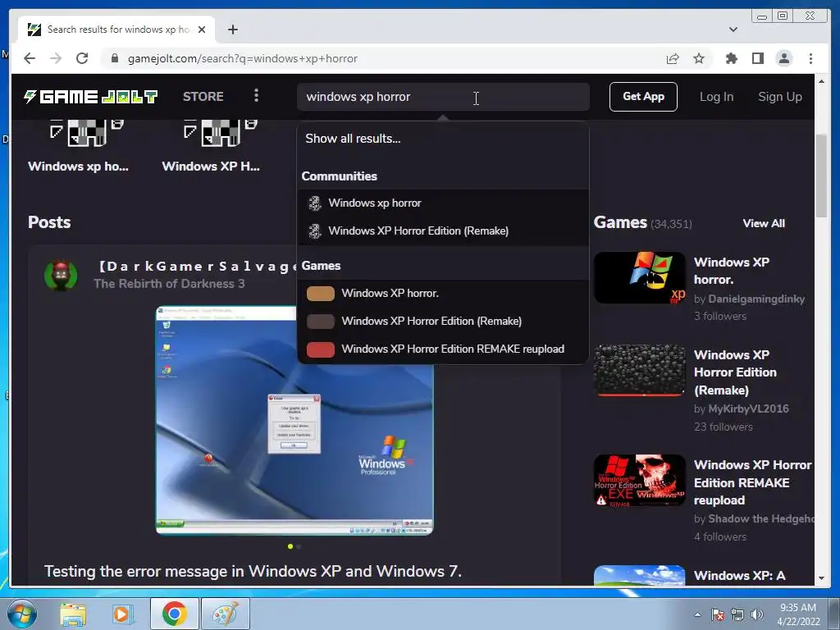Screen dimensions: 840x630
Task: Click the scrollbar up arrow at top
Action: [x=821, y=81]
